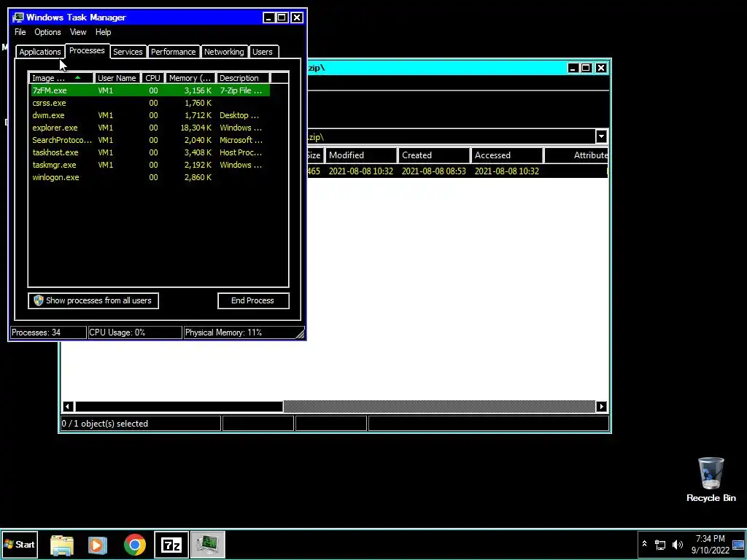Launch Windows Media Player from taskbar

click(98, 544)
